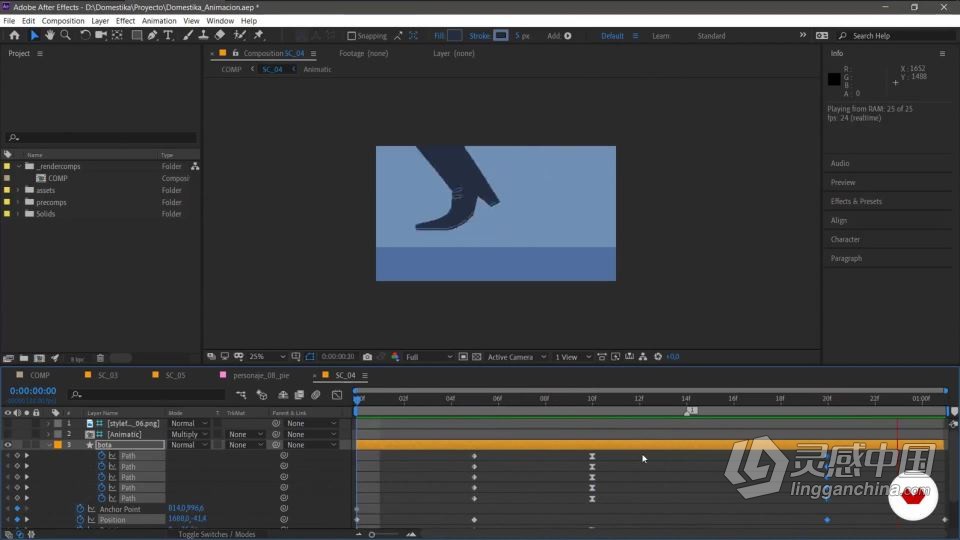Click the Frame Blending icon in timeline
The image size is (960, 540).
[x=299, y=395]
